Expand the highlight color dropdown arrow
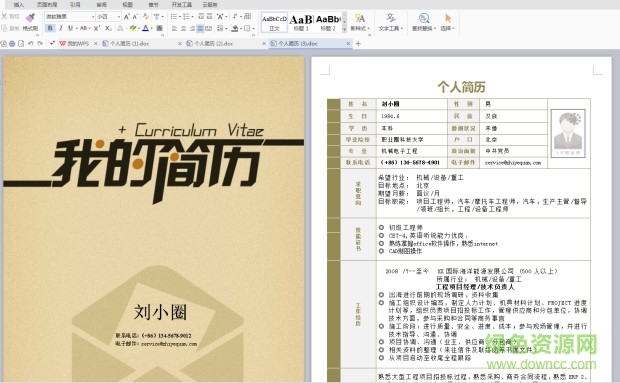 tap(139, 28)
